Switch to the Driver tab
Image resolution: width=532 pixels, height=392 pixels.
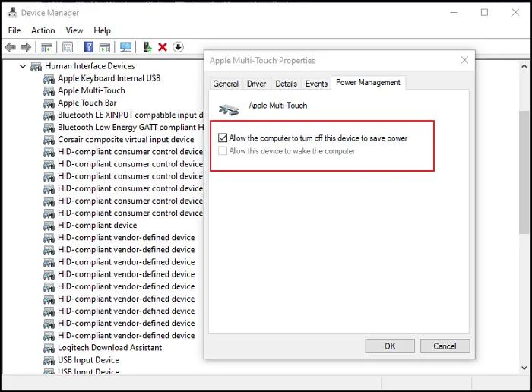click(256, 84)
